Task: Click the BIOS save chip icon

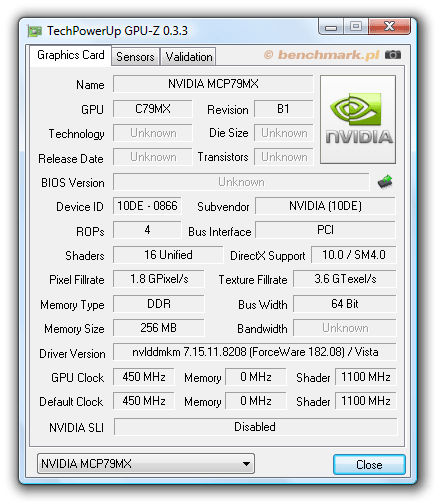Action: (385, 182)
